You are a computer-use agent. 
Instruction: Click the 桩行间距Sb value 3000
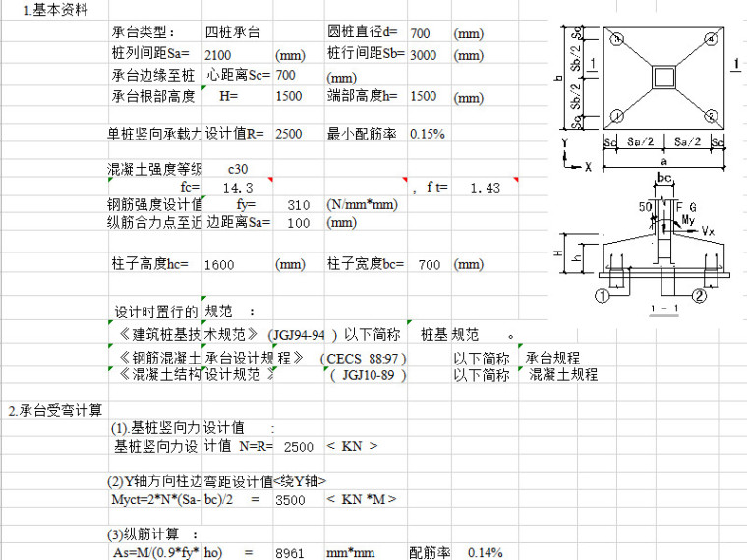[424, 55]
